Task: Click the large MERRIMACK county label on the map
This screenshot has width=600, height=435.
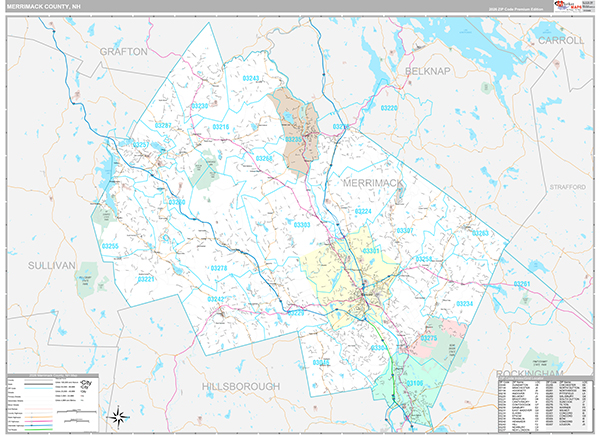Action: pyautogui.click(x=373, y=183)
